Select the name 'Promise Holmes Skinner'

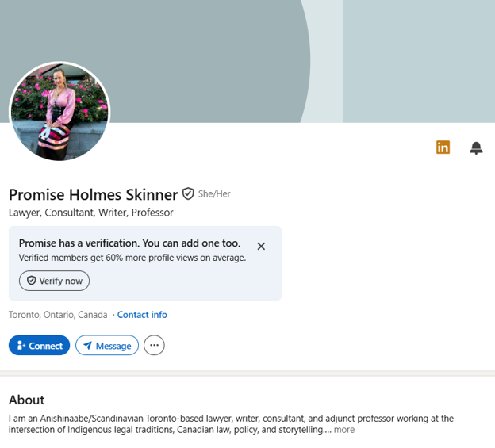click(x=93, y=194)
